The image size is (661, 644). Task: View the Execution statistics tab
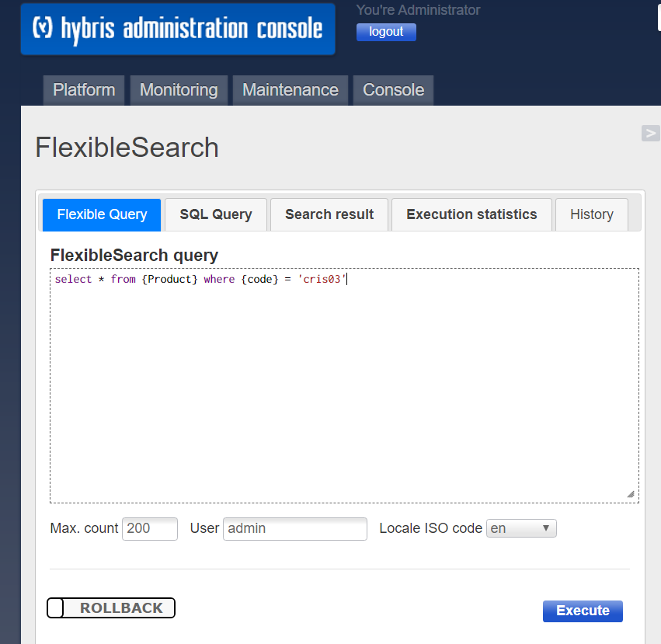tap(471, 214)
